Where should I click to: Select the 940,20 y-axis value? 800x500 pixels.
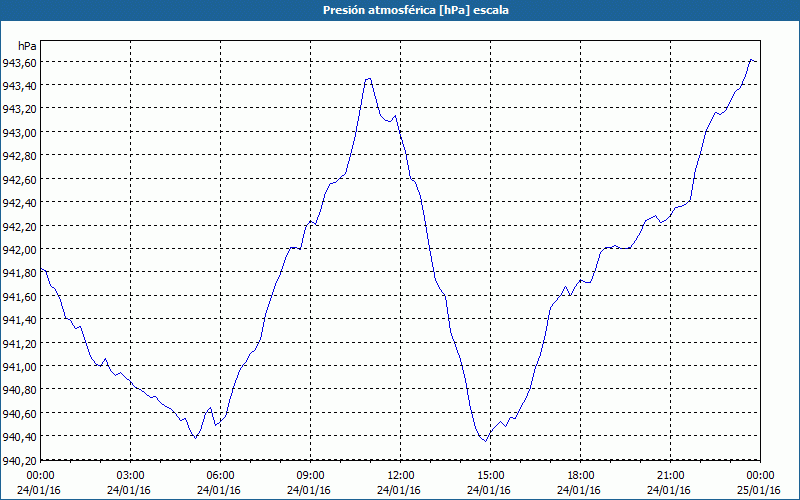coord(19,461)
